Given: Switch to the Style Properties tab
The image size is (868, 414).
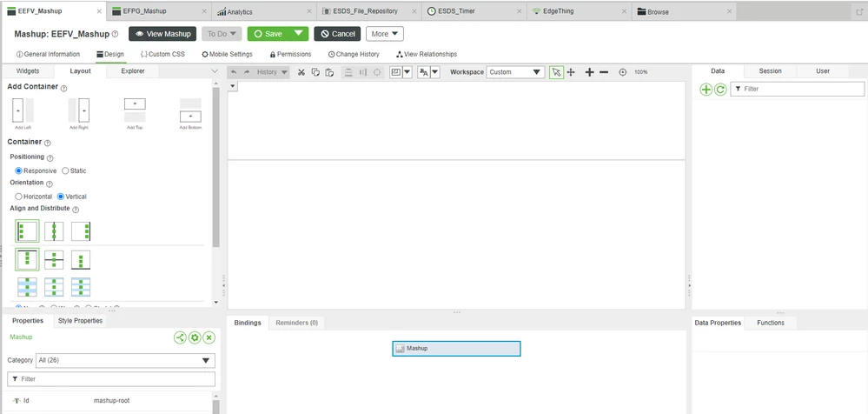Looking at the screenshot, I should 80,321.
